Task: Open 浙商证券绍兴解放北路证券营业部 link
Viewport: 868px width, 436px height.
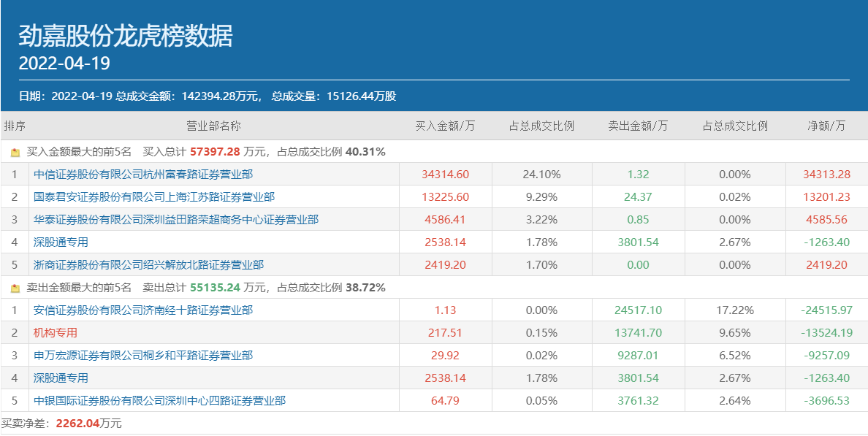Action: pyautogui.click(x=148, y=265)
